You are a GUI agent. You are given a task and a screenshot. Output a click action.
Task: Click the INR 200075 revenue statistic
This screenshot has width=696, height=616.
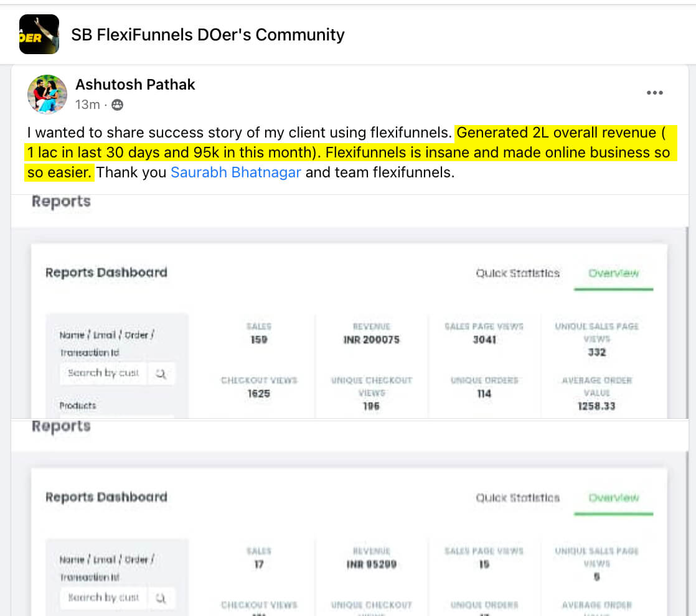371,340
